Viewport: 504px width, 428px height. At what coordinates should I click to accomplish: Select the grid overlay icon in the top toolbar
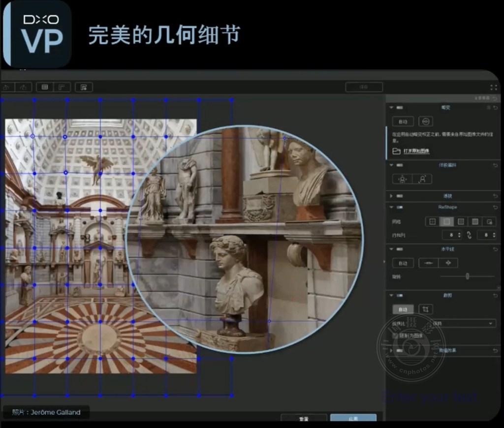pos(45,88)
